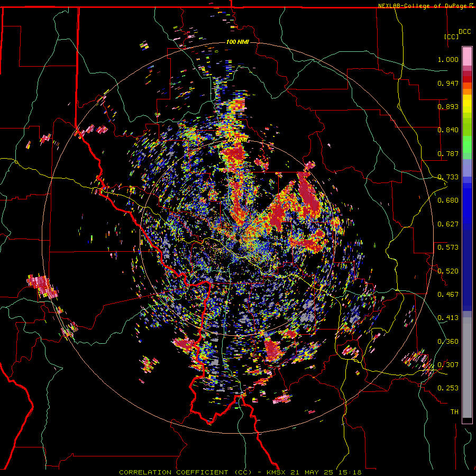Click the 1.000 scale value
Image resolution: width=476 pixels, height=476 pixels.
click(448, 59)
